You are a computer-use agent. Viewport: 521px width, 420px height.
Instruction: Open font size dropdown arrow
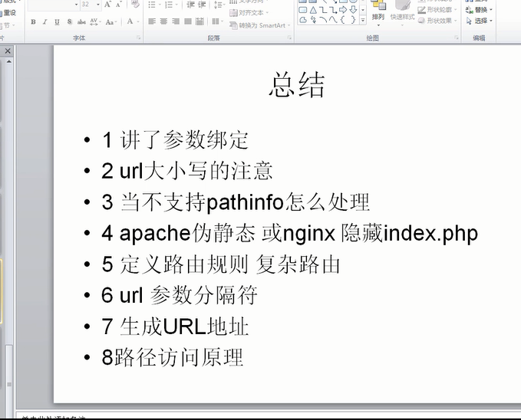(x=98, y=5)
